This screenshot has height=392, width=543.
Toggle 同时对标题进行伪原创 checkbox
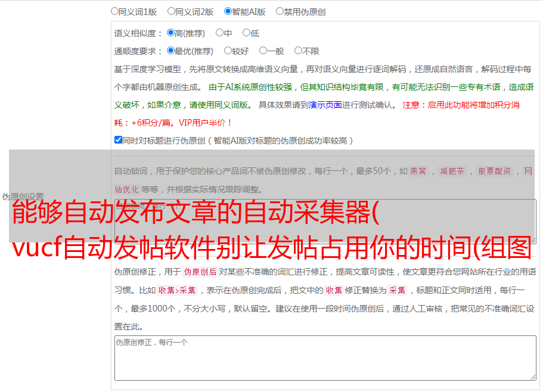pyautogui.click(x=118, y=140)
